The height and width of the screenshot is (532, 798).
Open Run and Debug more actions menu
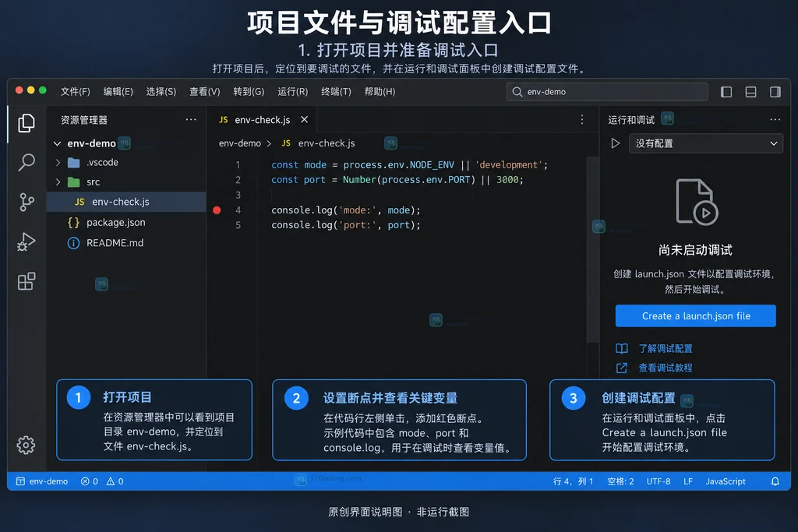(x=775, y=119)
